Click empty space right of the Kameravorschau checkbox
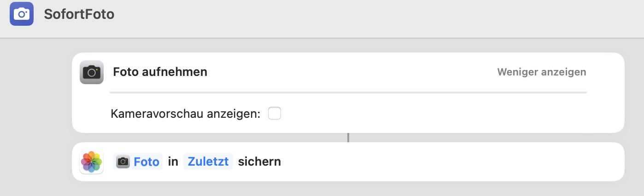The width and height of the screenshot is (644, 196). pyautogui.click(x=415, y=114)
